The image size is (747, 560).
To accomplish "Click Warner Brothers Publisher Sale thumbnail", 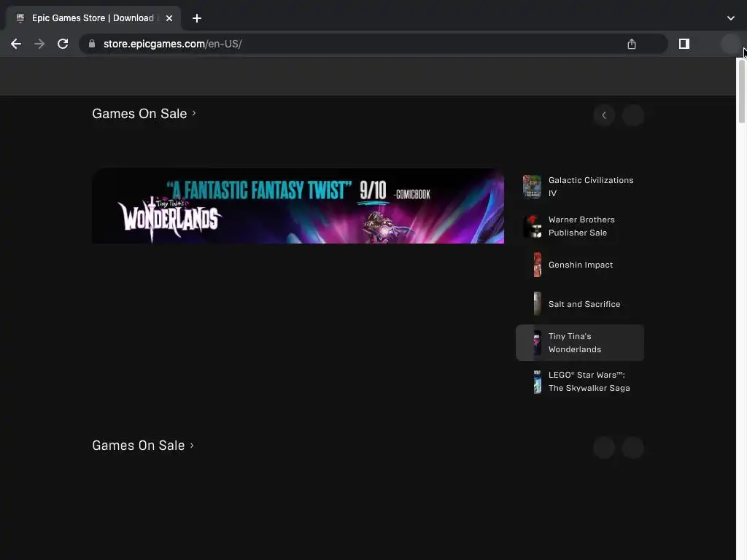I will click(533, 226).
